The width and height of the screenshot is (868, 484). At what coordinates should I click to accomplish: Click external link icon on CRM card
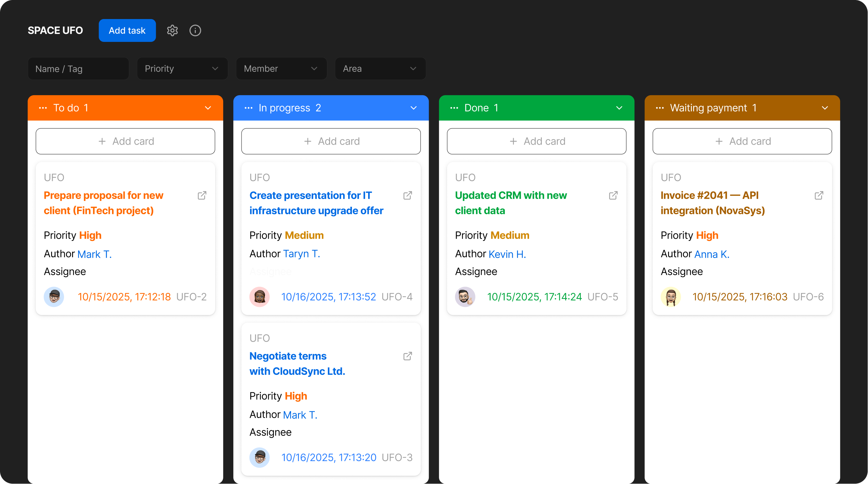tap(613, 196)
